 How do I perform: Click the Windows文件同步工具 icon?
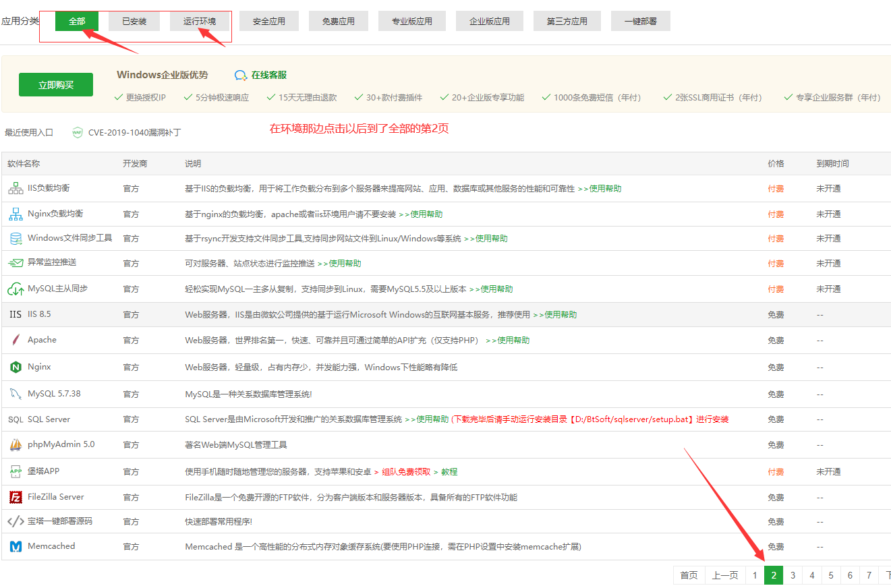pos(16,239)
